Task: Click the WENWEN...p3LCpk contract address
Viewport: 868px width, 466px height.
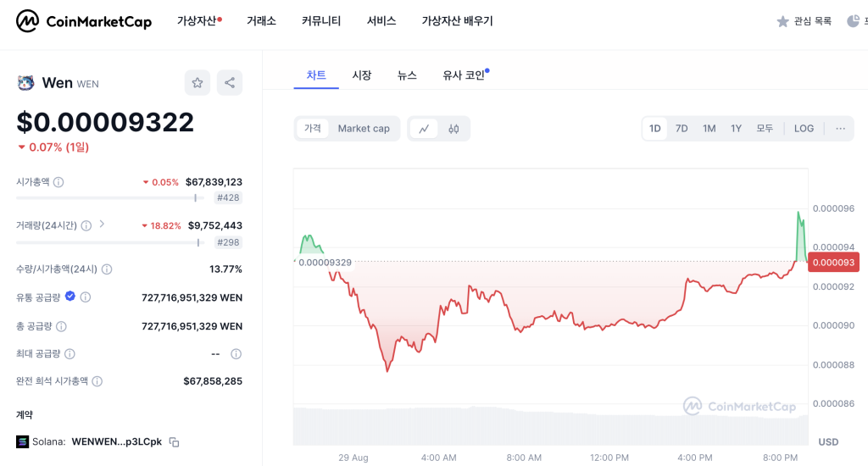Action: point(117,441)
